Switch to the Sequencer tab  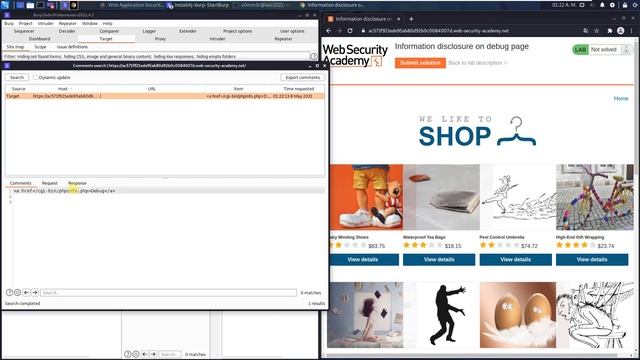point(24,31)
